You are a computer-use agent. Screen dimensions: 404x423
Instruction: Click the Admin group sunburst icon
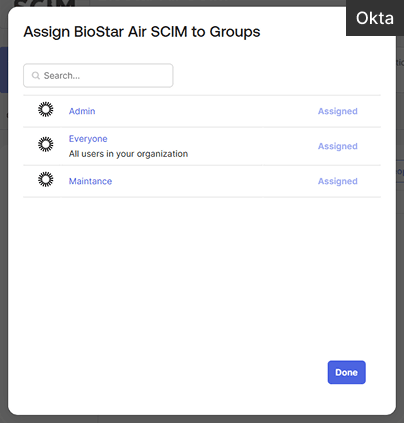(x=46, y=110)
